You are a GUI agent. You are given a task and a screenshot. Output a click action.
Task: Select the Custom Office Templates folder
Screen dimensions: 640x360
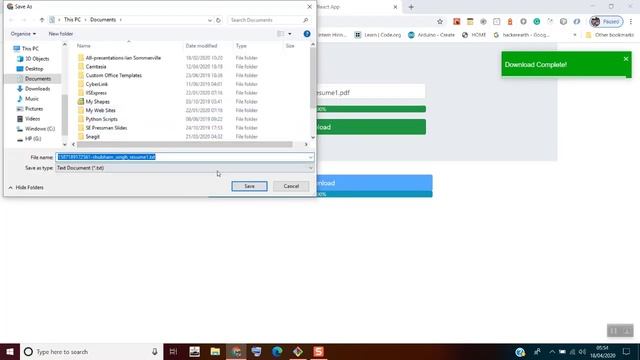click(x=113, y=76)
